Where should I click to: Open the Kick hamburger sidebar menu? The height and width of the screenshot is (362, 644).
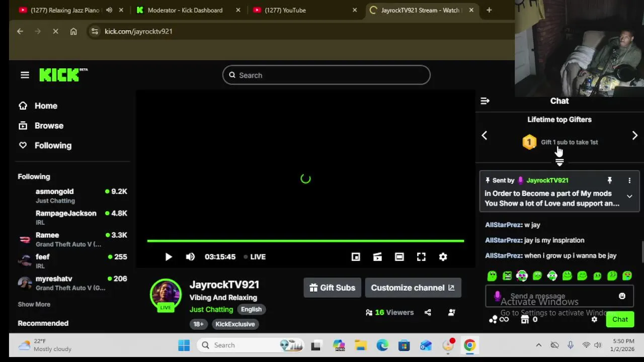pos(25,75)
